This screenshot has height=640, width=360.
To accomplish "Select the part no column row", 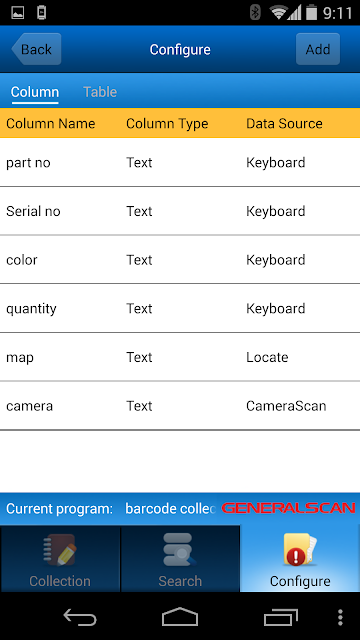I will click(180, 162).
